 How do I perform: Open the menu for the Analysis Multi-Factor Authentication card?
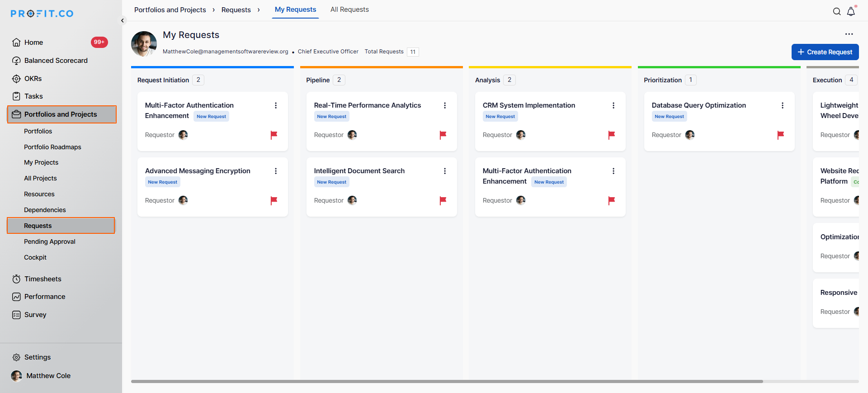[613, 171]
